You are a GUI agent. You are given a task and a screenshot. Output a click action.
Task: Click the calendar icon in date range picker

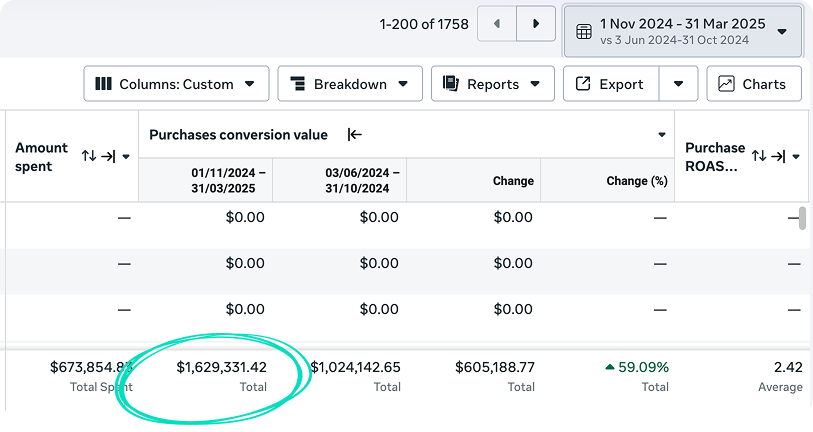[x=585, y=31]
